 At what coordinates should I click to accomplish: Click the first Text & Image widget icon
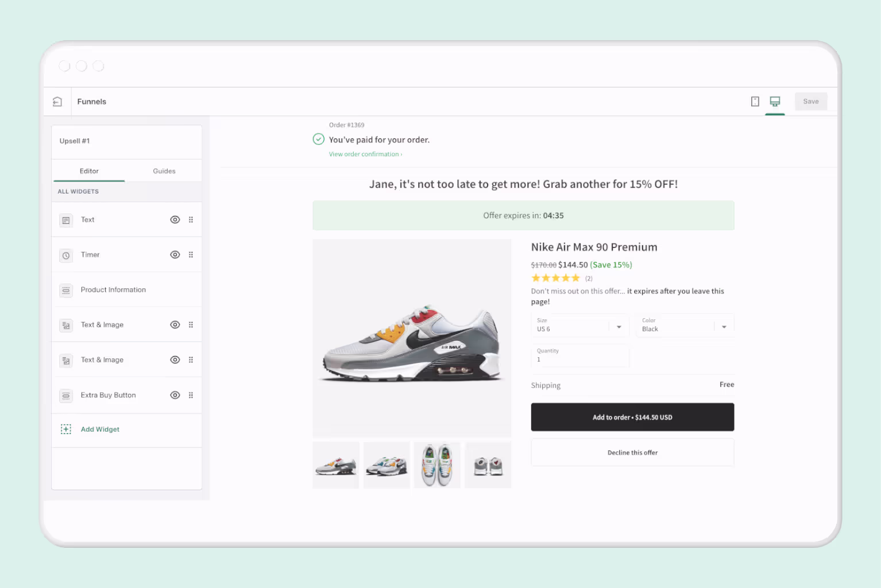(66, 326)
